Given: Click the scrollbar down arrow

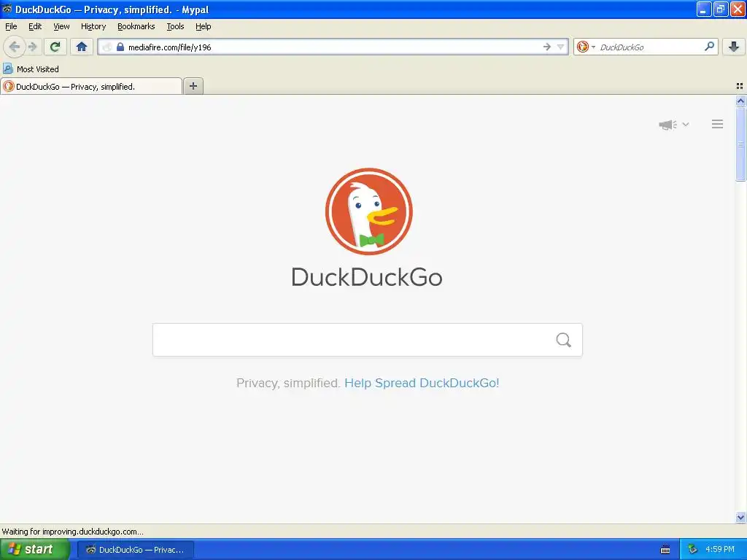Looking at the screenshot, I should click(x=740, y=517).
